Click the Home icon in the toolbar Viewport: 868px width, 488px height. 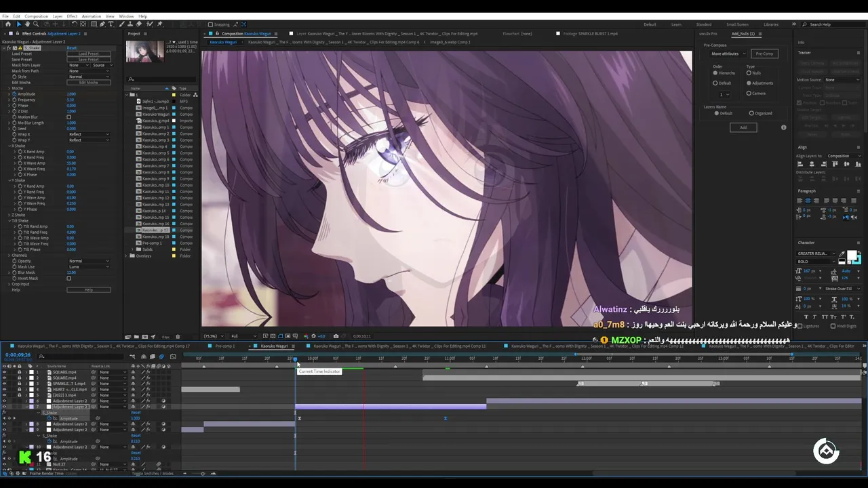point(8,24)
